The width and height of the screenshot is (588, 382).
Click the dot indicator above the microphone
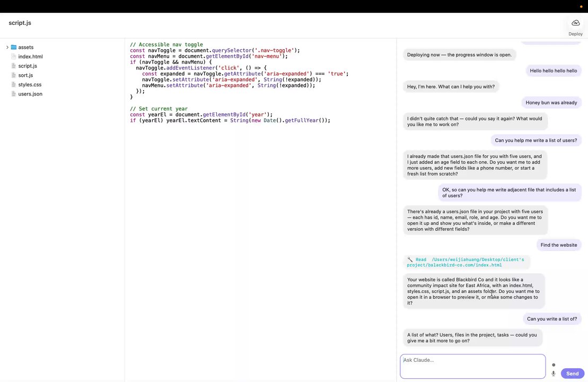point(554,364)
